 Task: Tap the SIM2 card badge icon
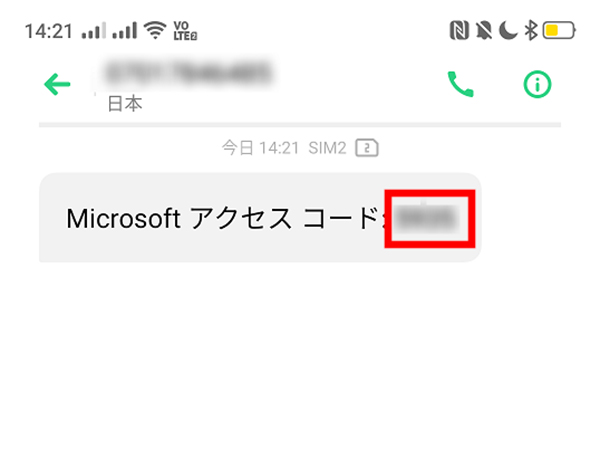[367, 148]
